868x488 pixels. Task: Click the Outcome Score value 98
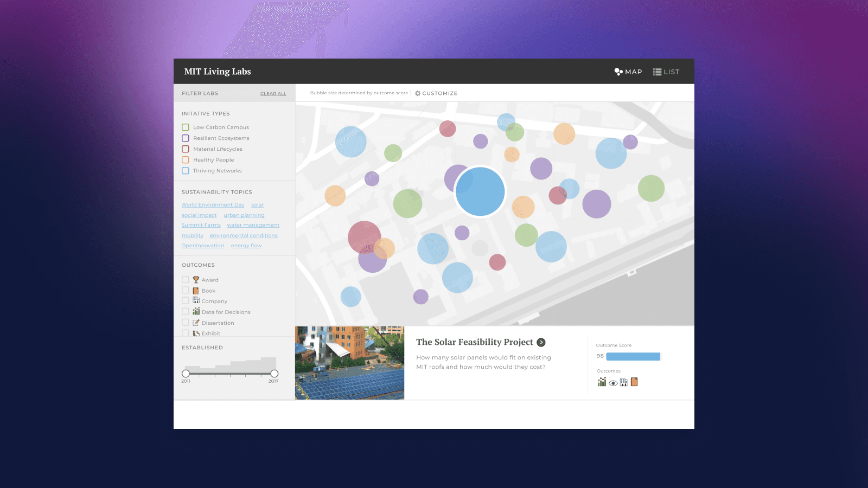point(600,356)
